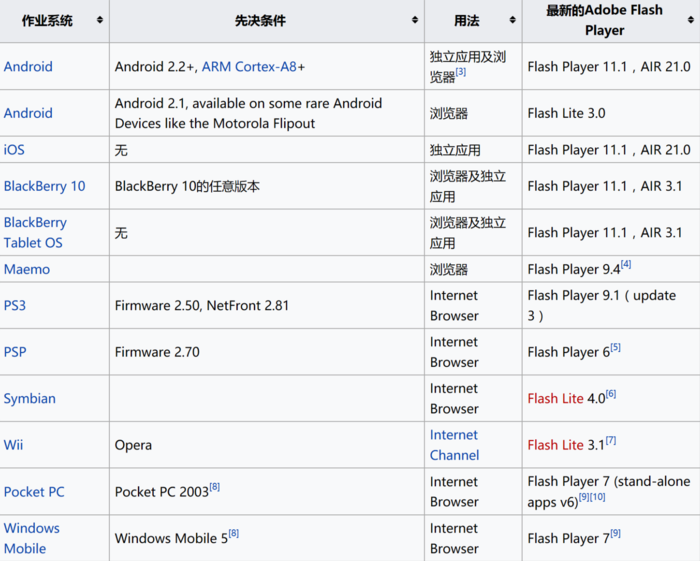Click the Internet Channel link in Wii row
The image size is (700, 561).
pos(454,445)
